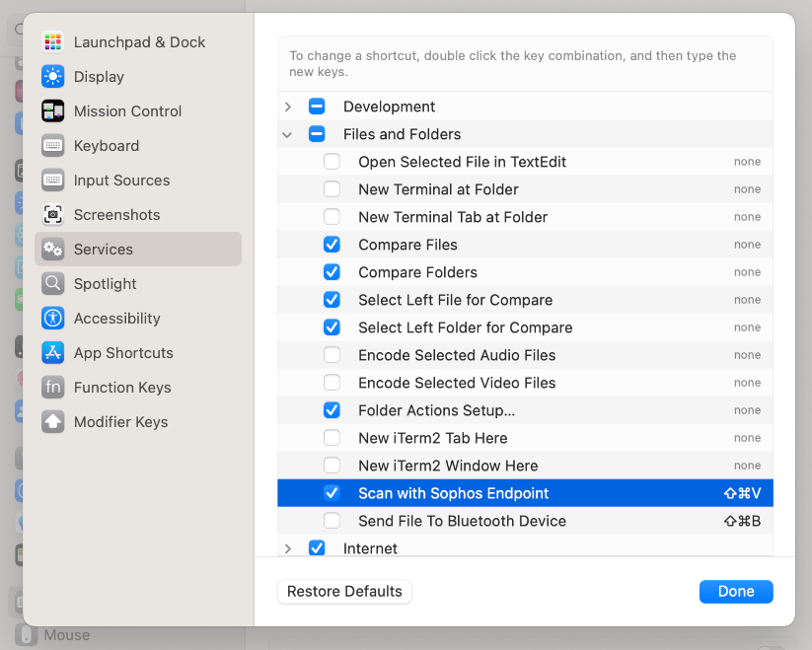Enable Open Selected File in TextEdit checkbox

pyautogui.click(x=332, y=162)
